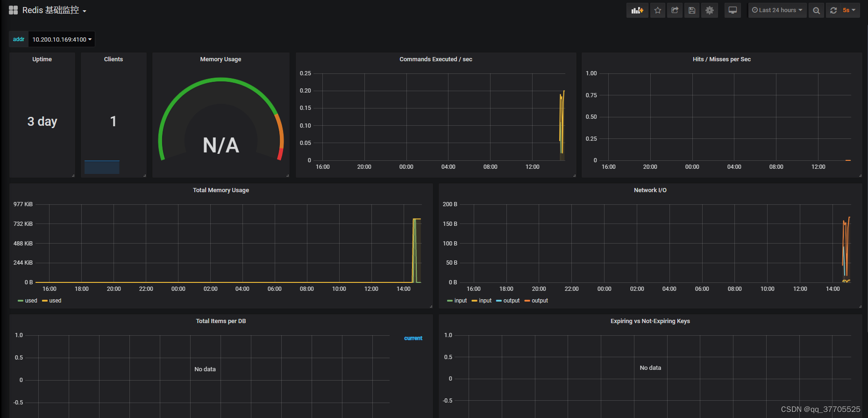Image resolution: width=868 pixels, height=418 pixels.
Task: Toggle the blue 'output' legend series
Action: click(512, 301)
